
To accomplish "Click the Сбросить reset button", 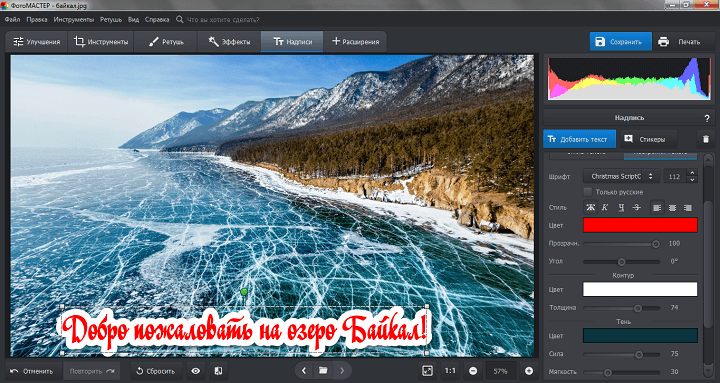I will click(156, 371).
